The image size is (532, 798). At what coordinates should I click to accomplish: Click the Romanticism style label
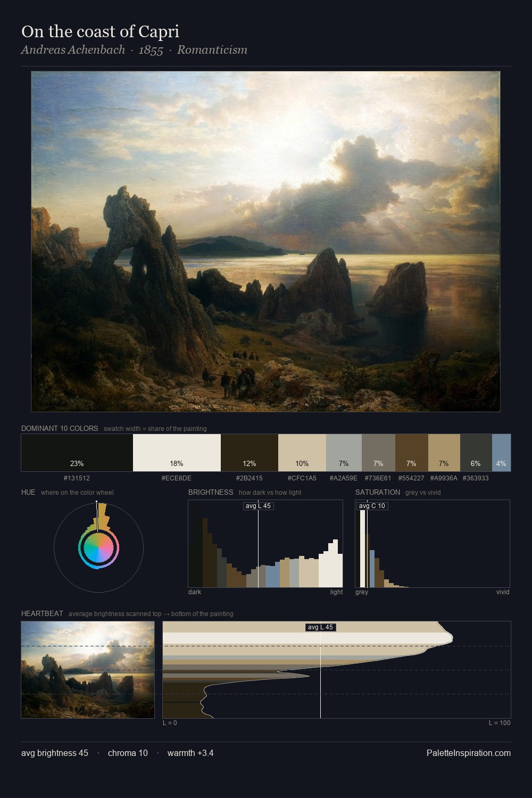click(212, 50)
